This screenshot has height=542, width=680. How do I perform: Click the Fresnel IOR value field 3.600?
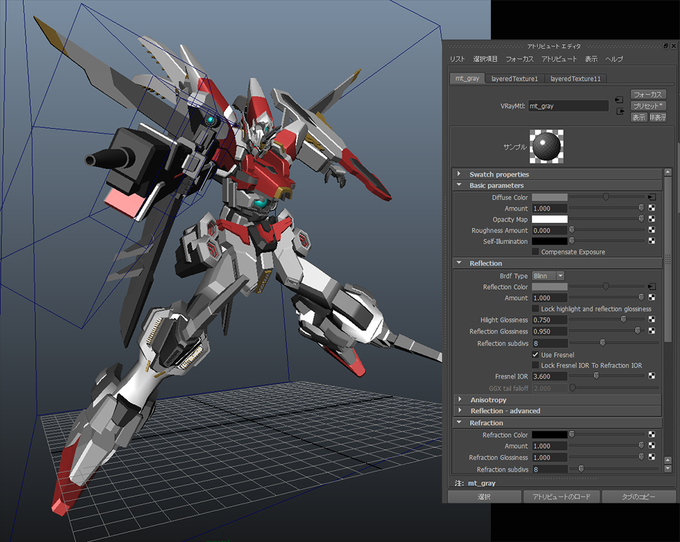[549, 376]
